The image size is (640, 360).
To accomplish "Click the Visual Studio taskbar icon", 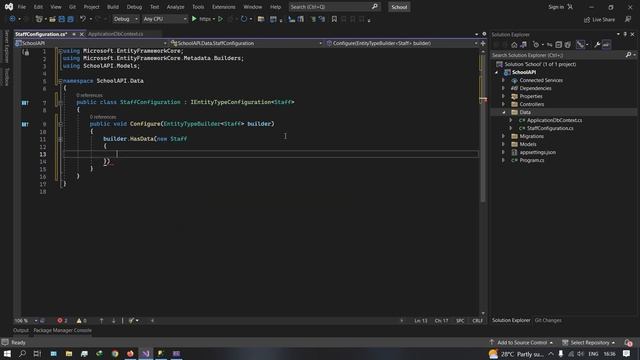I will 146,353.
